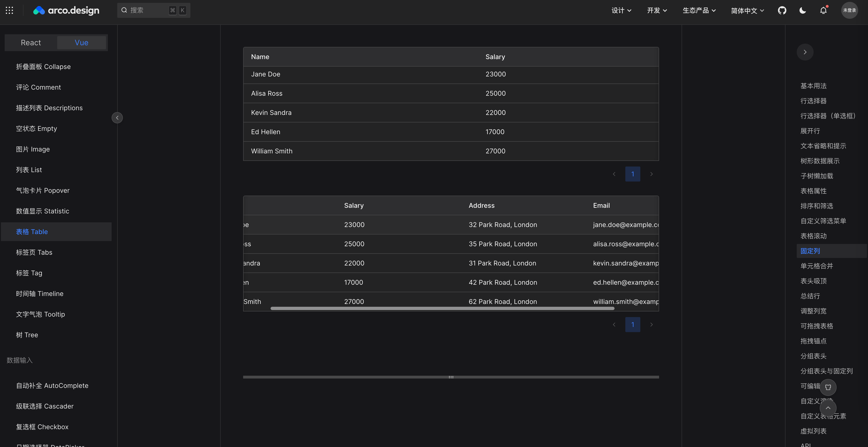Open the GitHub repository icon
Viewport: 868px width, 447px height.
click(x=782, y=11)
